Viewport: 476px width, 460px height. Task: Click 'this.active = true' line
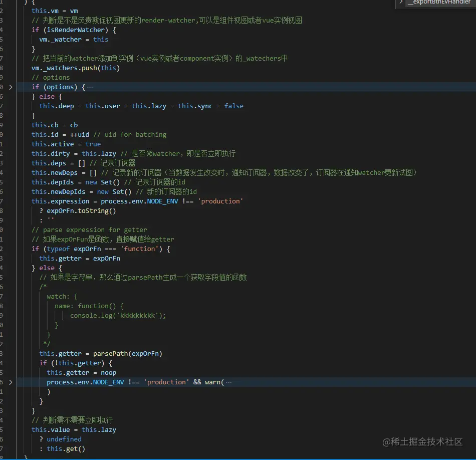66,144
